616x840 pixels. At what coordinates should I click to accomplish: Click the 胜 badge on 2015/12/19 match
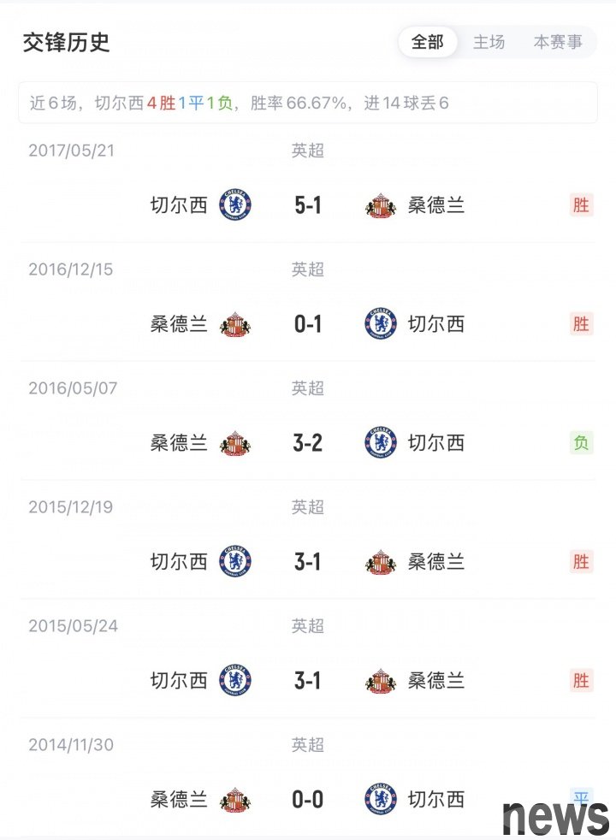point(581,562)
